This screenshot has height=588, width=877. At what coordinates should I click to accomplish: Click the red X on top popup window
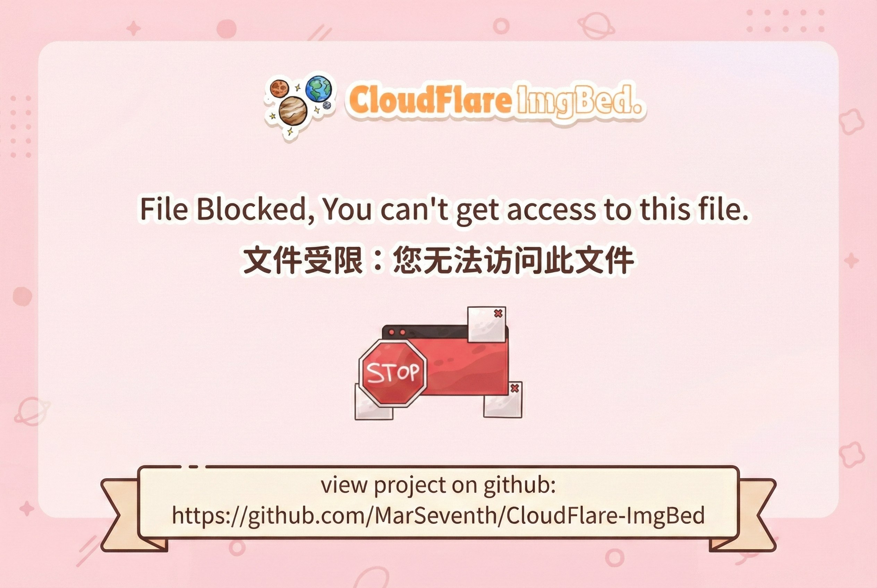[498, 313]
